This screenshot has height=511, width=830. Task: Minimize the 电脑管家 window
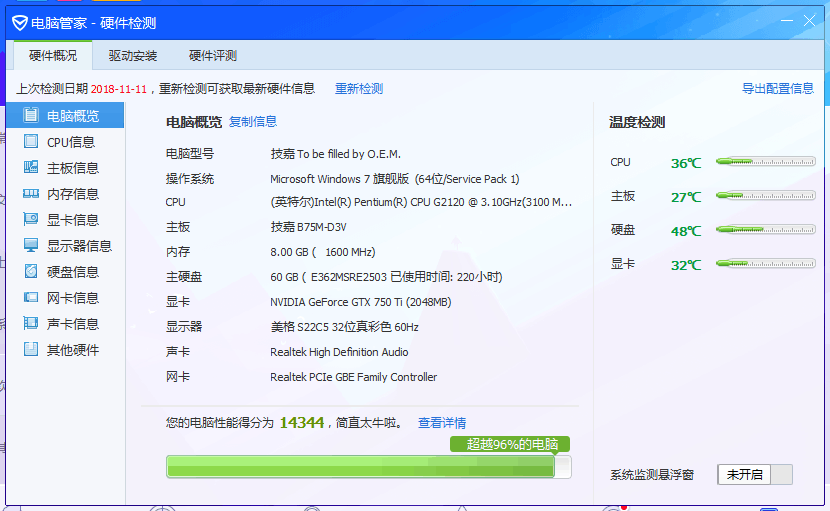(787, 21)
